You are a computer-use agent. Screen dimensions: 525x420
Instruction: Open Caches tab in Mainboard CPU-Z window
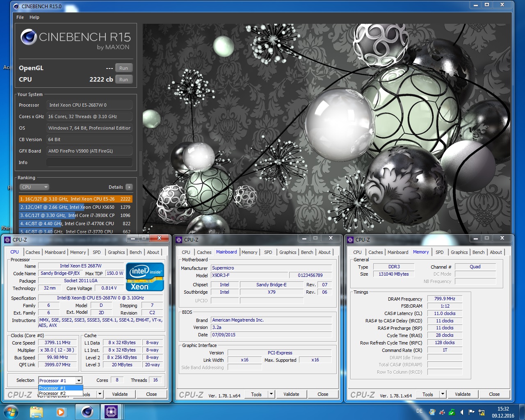coord(204,252)
